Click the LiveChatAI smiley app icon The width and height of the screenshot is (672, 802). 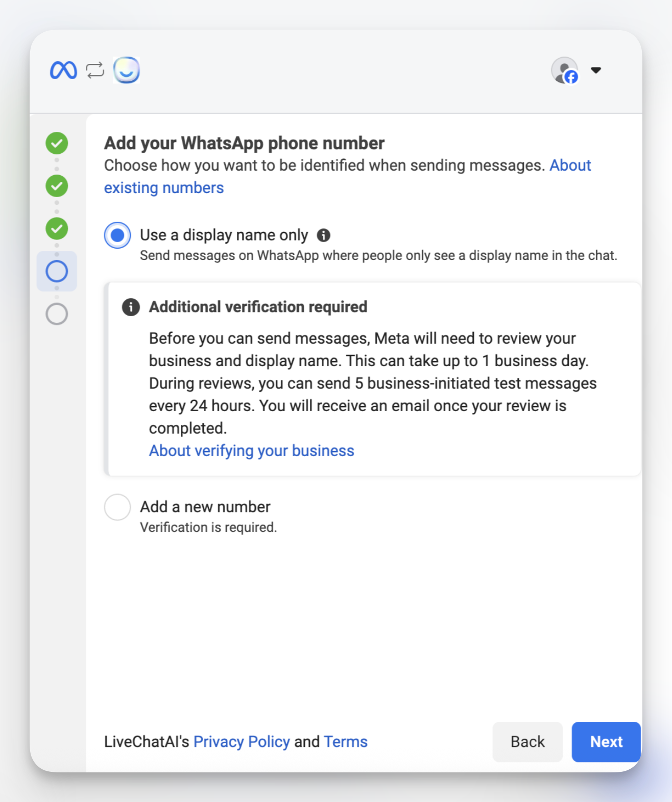(x=126, y=70)
